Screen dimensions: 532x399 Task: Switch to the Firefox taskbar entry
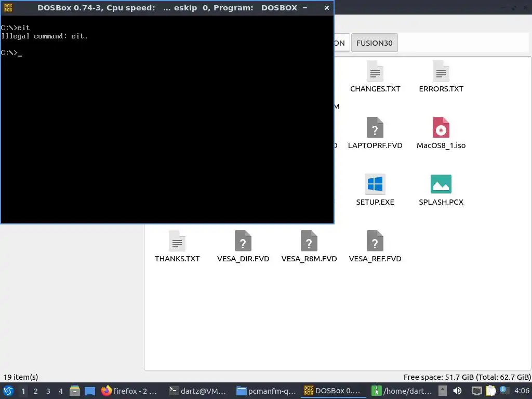(x=130, y=391)
